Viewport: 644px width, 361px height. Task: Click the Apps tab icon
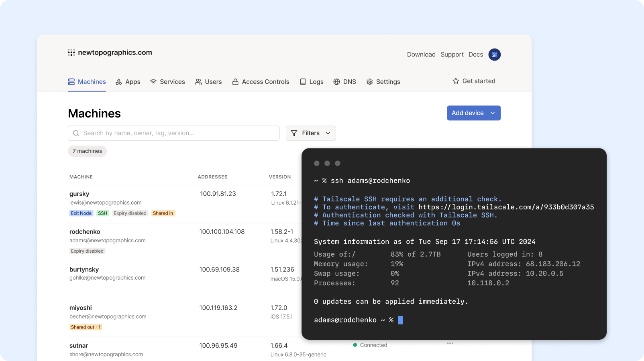pos(119,82)
